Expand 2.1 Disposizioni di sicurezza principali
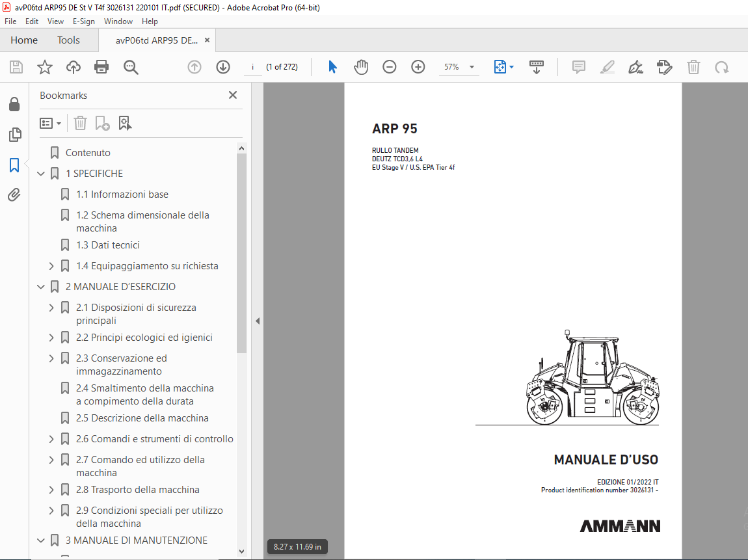 (51, 308)
